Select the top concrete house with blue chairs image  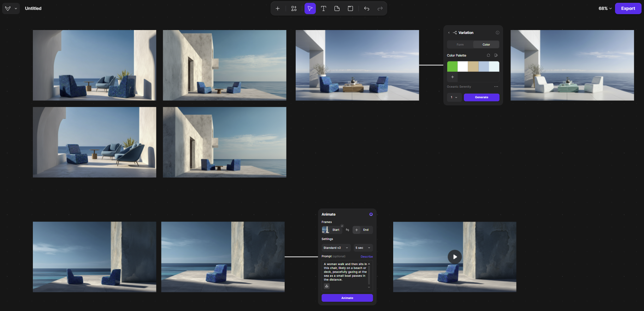[224, 65]
